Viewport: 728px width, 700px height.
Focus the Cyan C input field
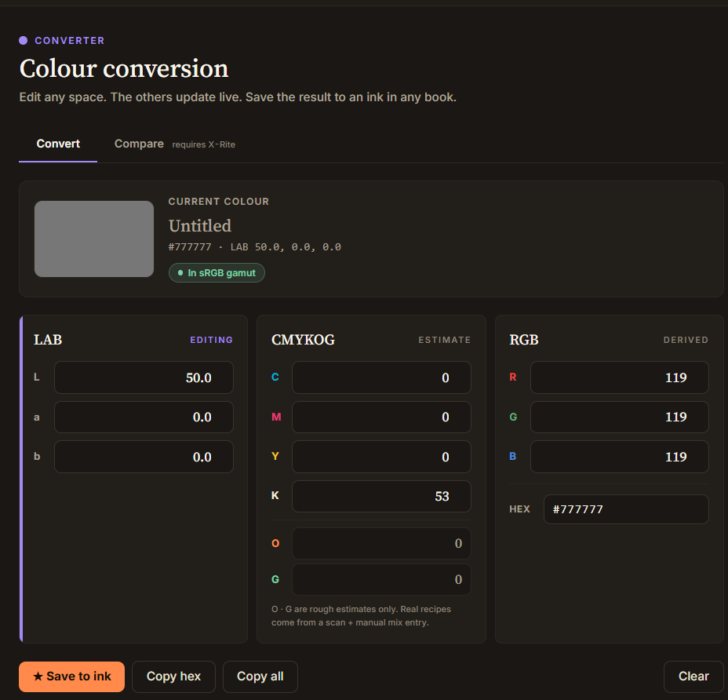click(x=381, y=377)
